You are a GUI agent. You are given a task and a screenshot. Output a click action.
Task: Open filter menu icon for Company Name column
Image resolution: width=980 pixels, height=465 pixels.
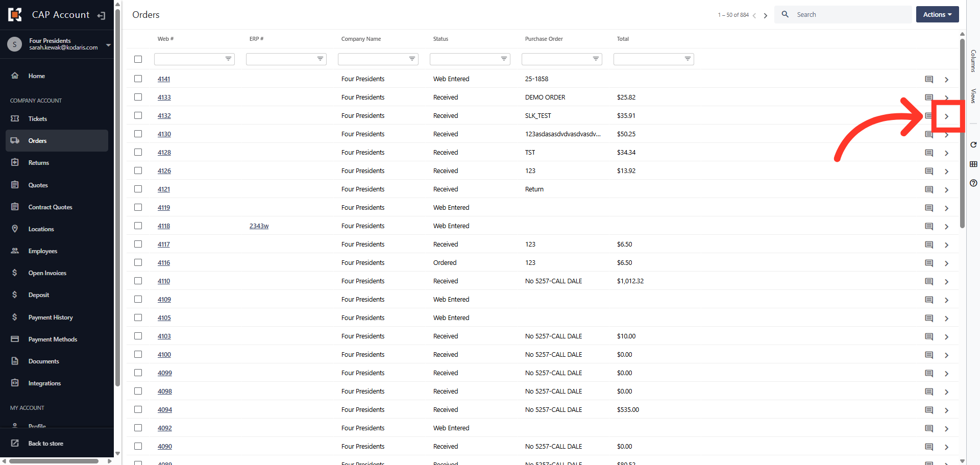[x=412, y=59]
